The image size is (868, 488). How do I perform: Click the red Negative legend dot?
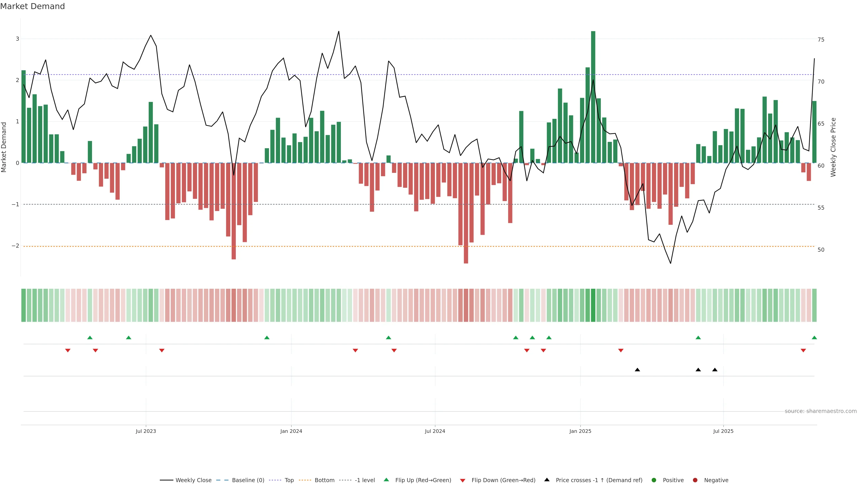click(695, 480)
